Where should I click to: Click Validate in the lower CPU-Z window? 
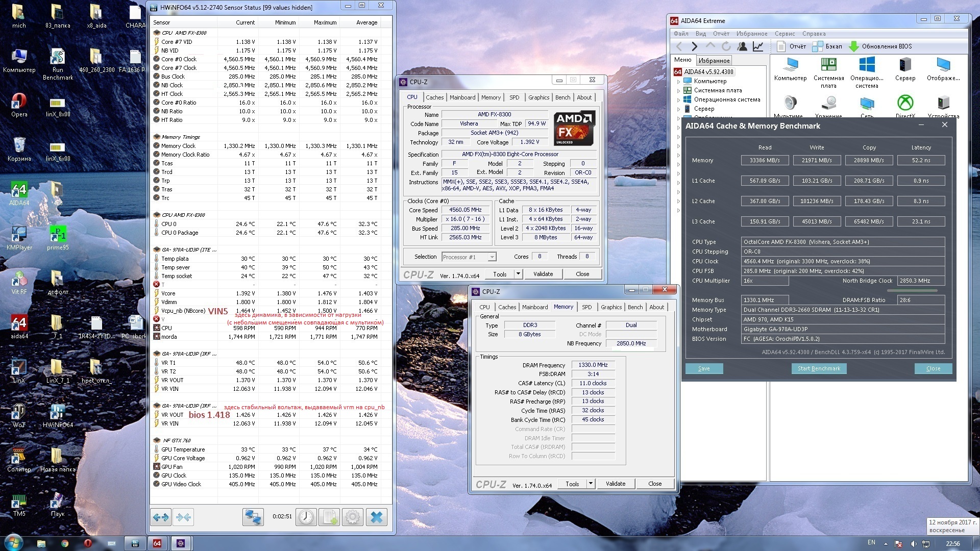click(615, 484)
